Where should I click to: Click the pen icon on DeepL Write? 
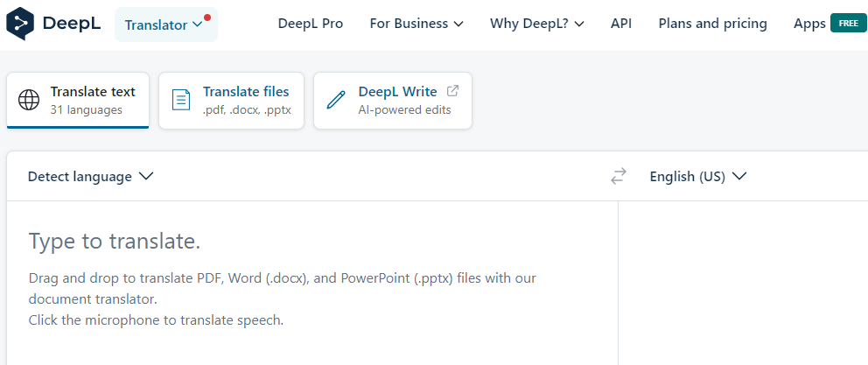click(x=336, y=100)
